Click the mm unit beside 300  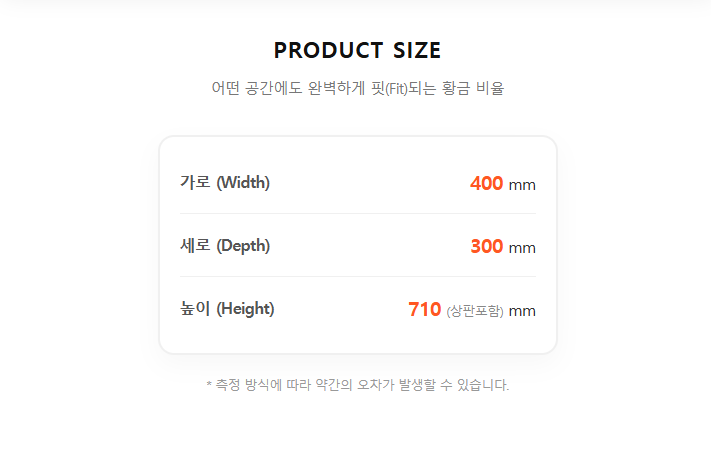pyautogui.click(x=522, y=248)
